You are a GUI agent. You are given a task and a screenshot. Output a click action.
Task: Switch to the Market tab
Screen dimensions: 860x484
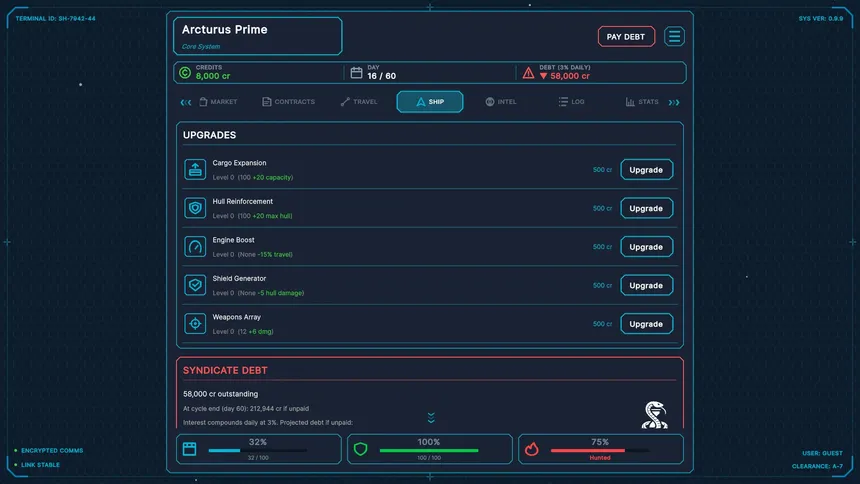218,102
